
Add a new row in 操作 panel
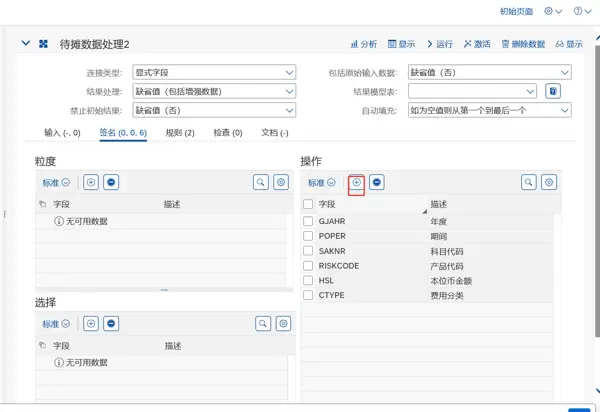(x=357, y=183)
